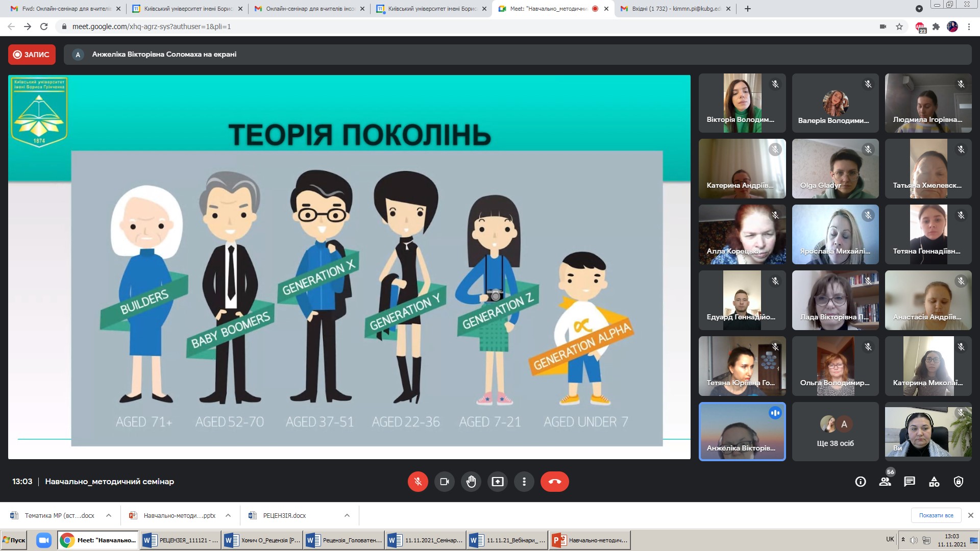Select Olga Gladyr's video tile
This screenshot has width=980, height=551.
click(835, 168)
